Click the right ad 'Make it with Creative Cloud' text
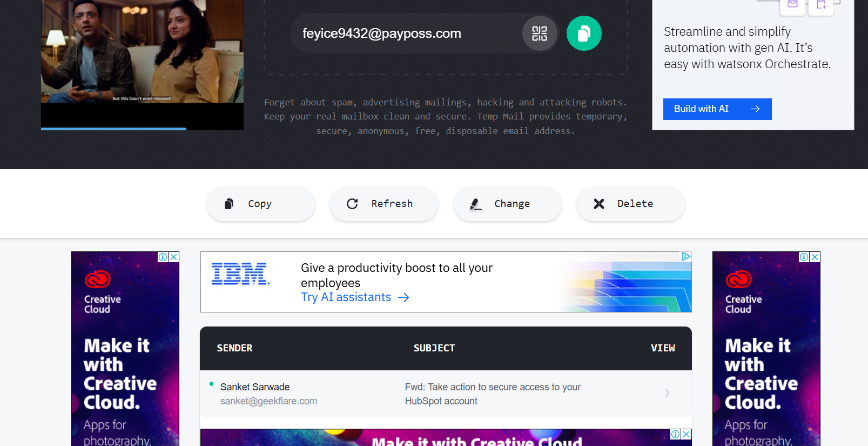This screenshot has width=868, height=446. tap(761, 374)
